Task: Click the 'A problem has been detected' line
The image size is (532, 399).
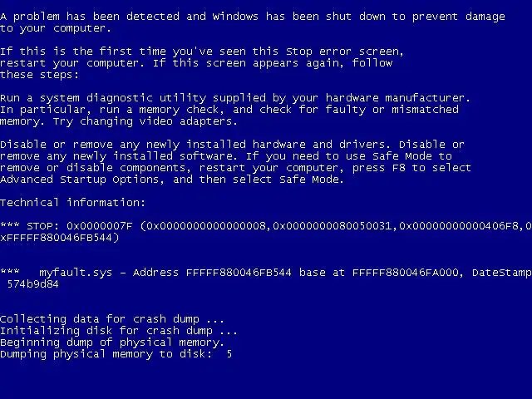Action: click(253, 17)
